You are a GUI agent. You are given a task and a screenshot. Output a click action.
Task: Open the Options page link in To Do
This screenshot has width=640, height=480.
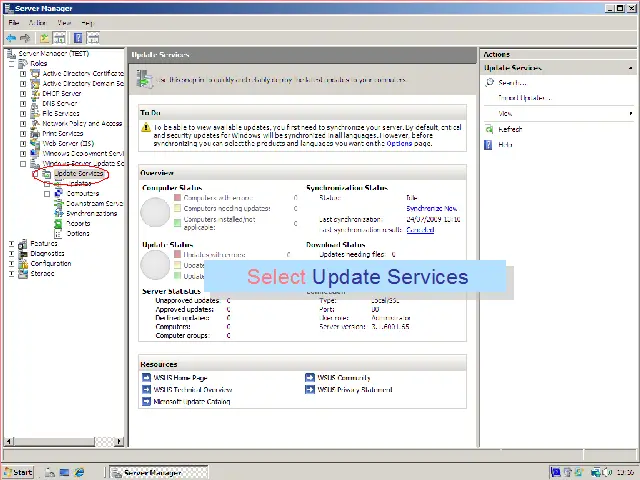399,143
